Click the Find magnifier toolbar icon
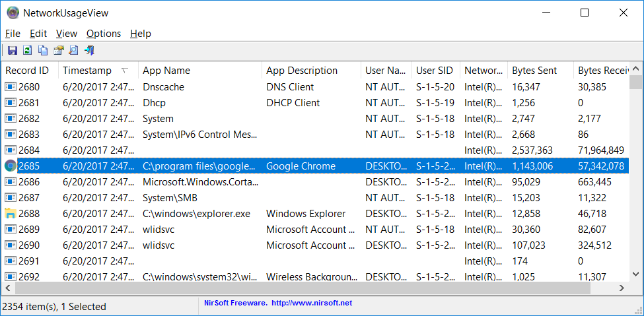644x316 pixels. click(x=74, y=50)
